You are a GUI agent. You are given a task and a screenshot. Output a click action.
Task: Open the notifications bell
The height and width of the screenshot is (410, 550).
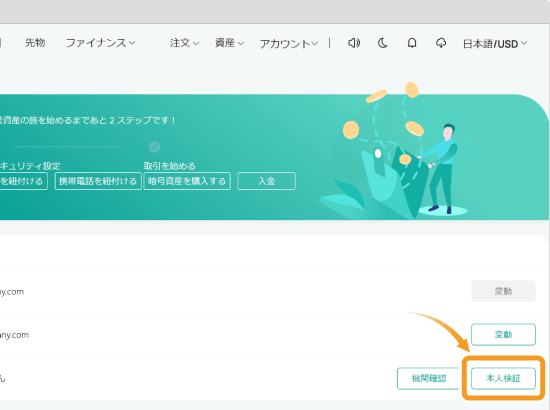(412, 43)
